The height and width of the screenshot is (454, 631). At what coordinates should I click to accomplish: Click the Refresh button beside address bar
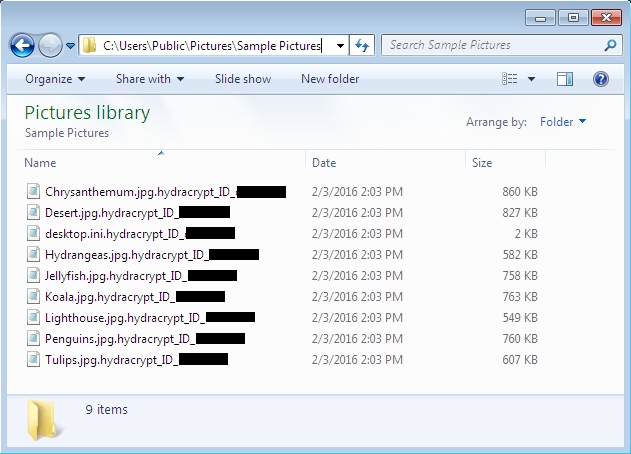coord(361,45)
